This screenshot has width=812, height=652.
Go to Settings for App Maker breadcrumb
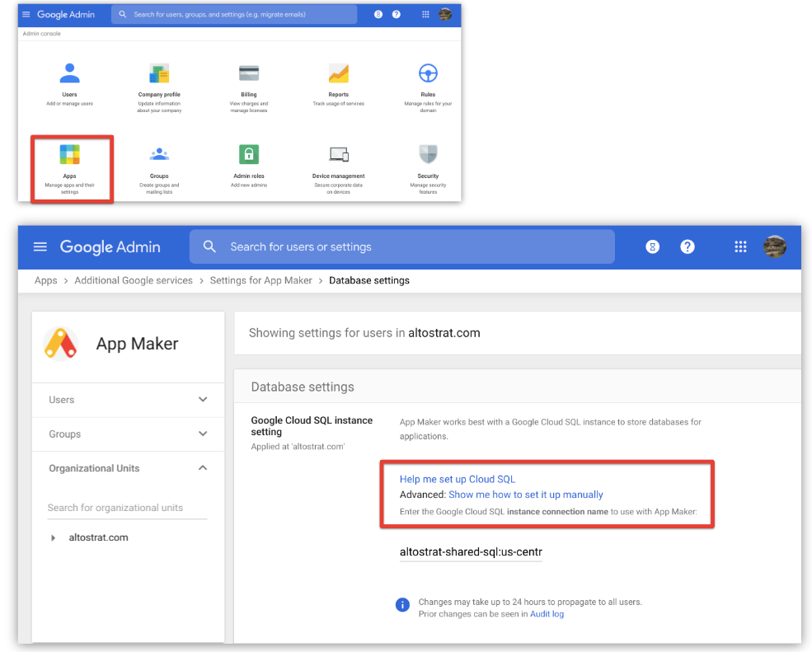(261, 280)
